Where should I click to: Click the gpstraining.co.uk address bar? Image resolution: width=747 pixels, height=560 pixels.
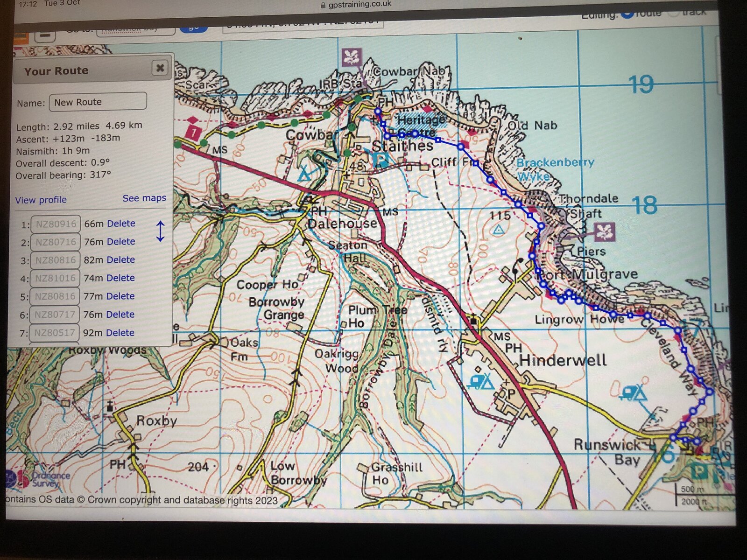click(x=356, y=5)
